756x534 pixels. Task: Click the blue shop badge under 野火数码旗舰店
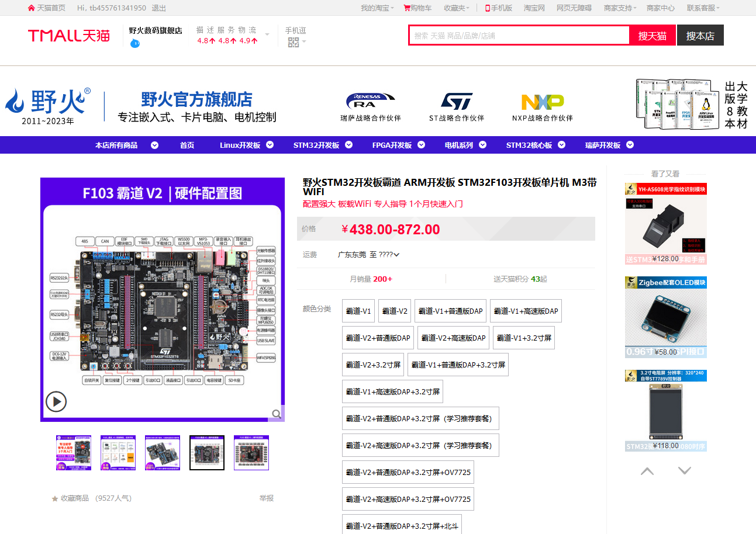tap(135, 43)
